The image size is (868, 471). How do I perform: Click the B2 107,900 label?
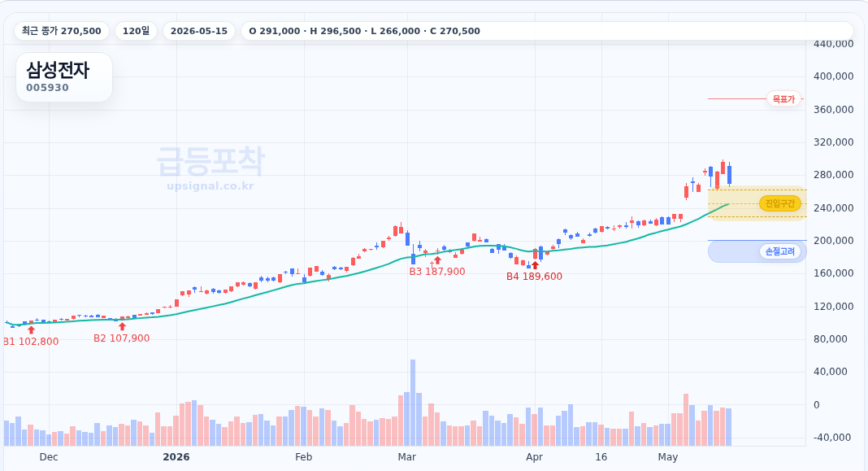click(x=121, y=338)
